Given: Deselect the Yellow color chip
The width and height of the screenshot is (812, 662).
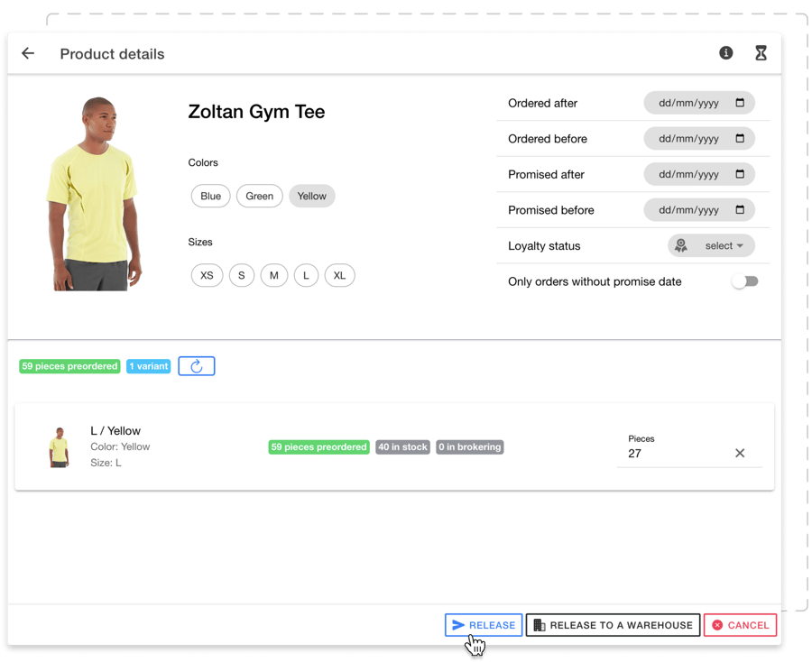Looking at the screenshot, I should coord(312,197).
